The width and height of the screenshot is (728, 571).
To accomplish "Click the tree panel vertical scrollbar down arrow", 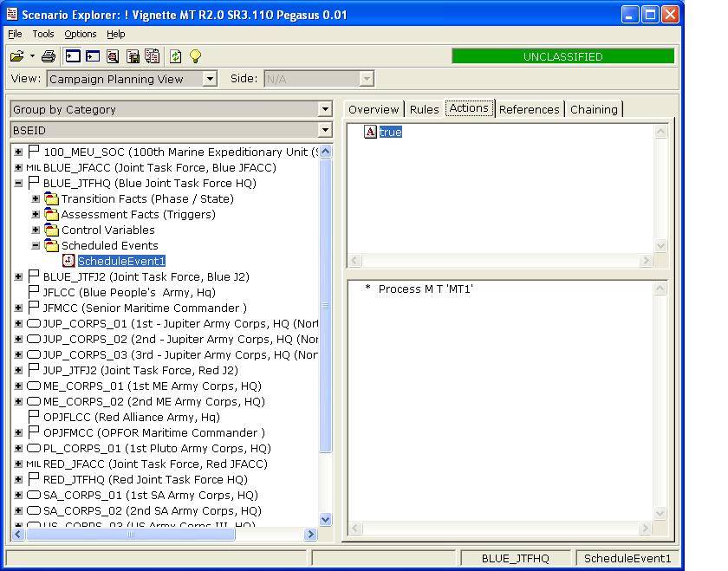I will click(326, 520).
